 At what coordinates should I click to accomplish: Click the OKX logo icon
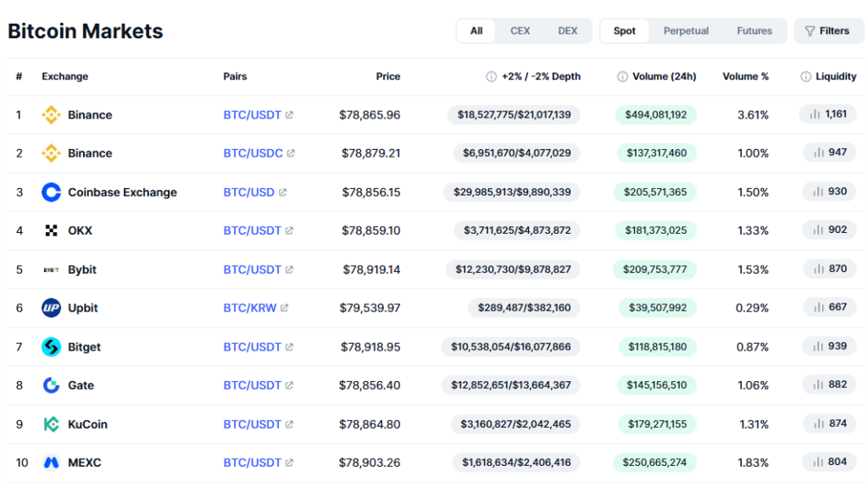(51, 230)
